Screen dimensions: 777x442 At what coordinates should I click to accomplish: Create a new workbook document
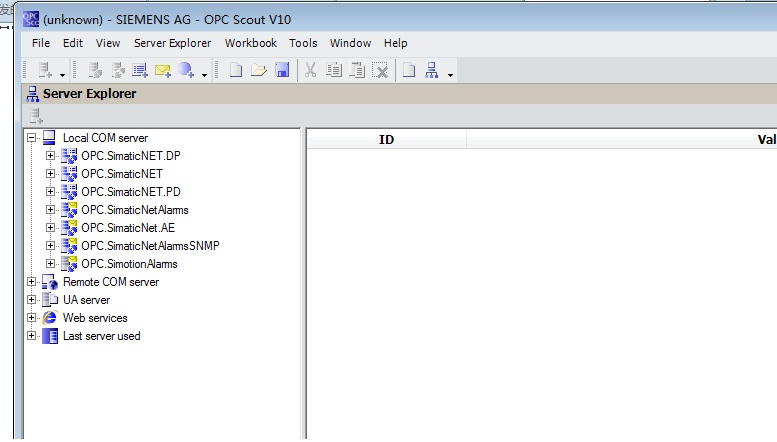click(x=236, y=70)
